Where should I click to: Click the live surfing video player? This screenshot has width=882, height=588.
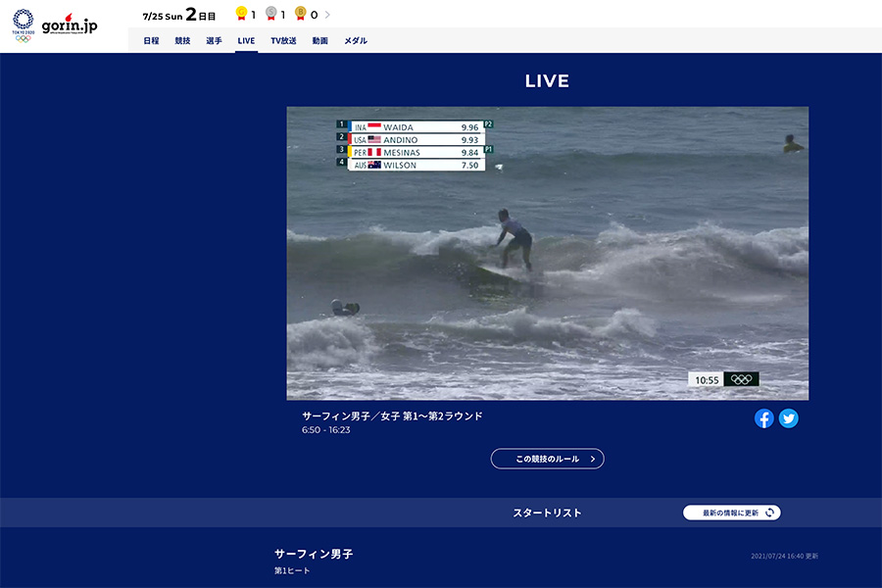coord(547,253)
